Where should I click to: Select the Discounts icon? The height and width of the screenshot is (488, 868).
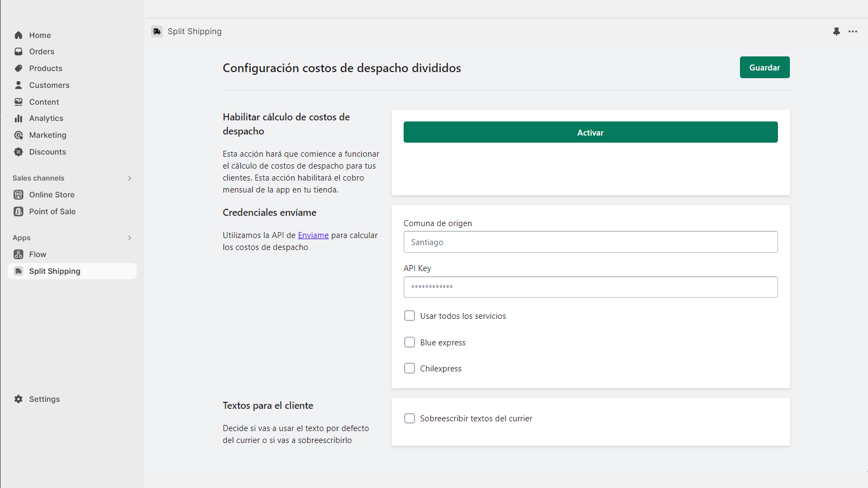(x=19, y=152)
